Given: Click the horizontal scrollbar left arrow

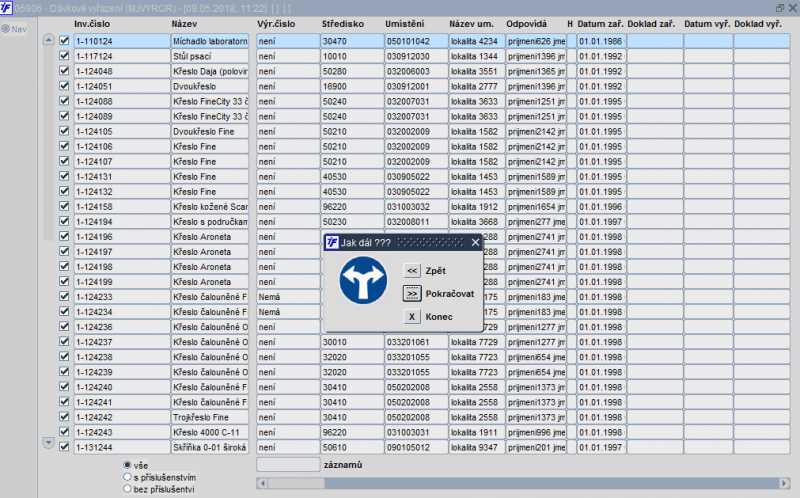Looking at the screenshot, I should coord(262,483).
